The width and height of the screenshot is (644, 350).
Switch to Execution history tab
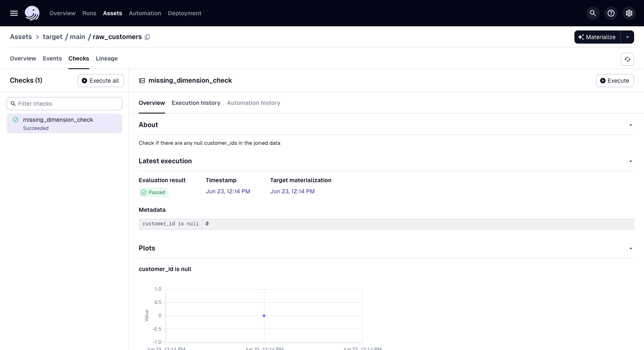click(x=196, y=103)
